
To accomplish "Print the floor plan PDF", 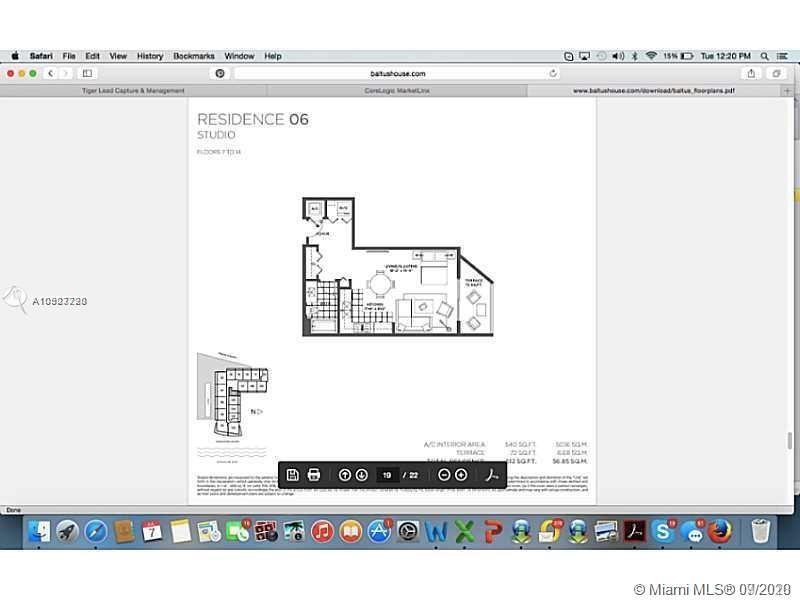I will (x=313, y=475).
